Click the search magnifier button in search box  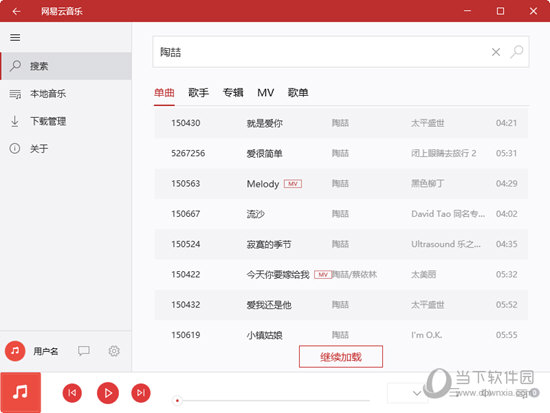pos(517,52)
